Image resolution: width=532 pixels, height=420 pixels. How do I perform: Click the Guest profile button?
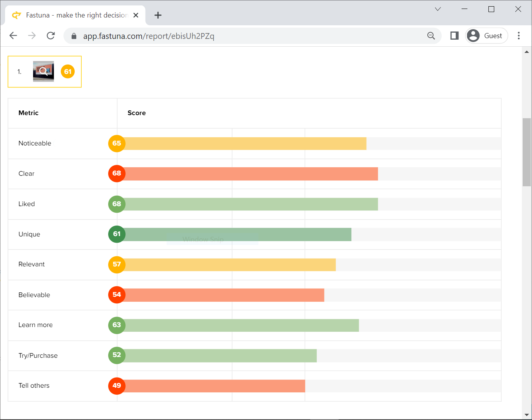point(486,36)
